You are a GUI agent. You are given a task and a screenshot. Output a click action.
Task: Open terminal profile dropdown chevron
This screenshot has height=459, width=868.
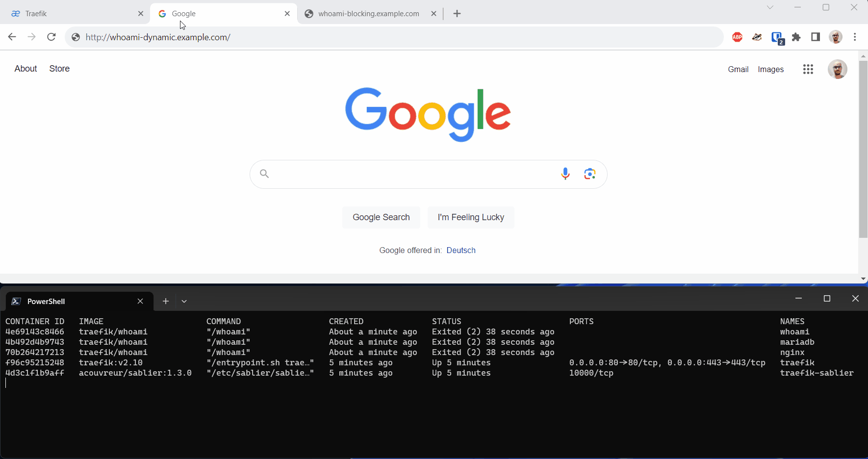tap(184, 301)
